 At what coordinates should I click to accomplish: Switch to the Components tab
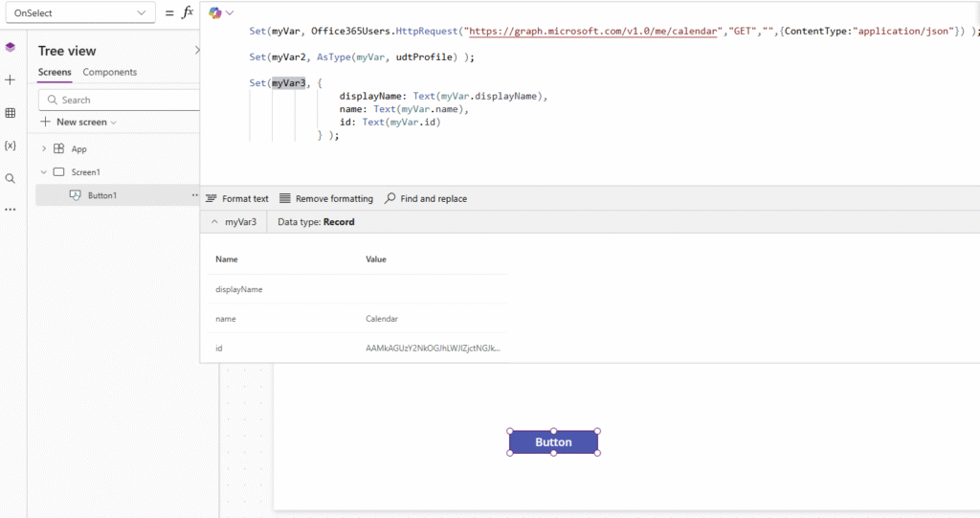(x=109, y=72)
